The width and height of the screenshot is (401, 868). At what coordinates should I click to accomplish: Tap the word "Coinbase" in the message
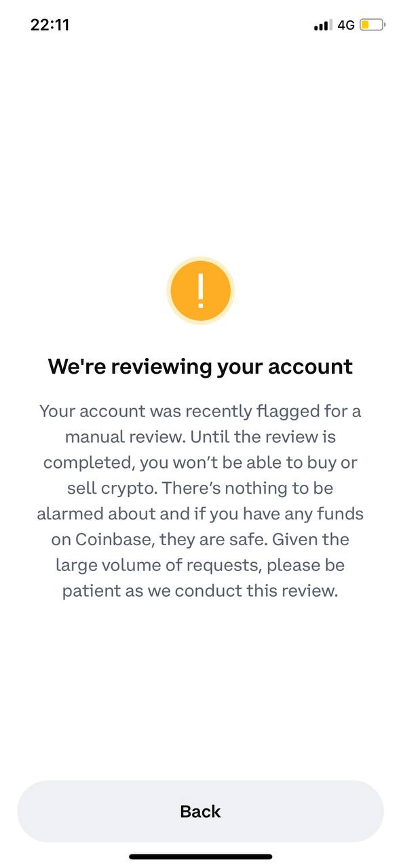tap(106, 539)
